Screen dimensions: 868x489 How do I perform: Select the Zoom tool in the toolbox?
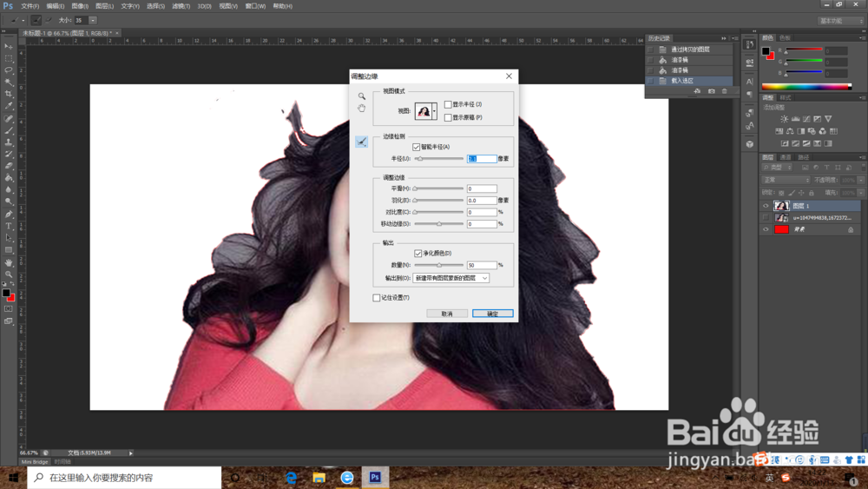coord(9,274)
